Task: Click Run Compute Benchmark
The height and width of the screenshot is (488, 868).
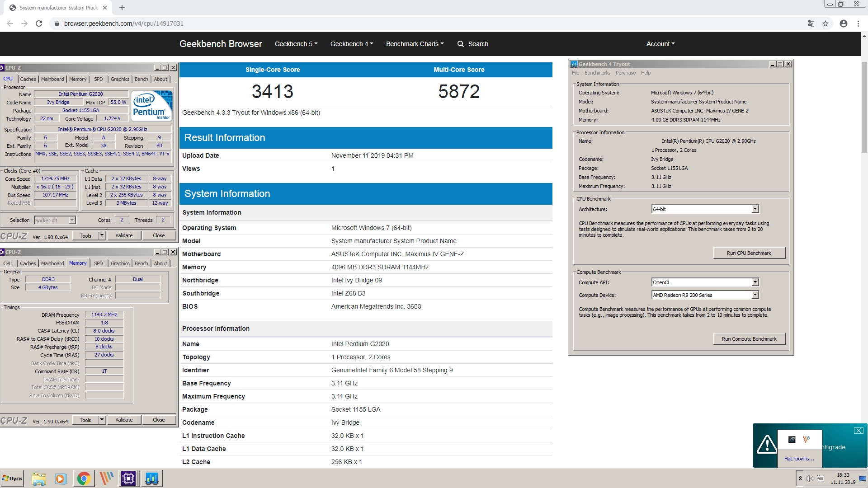Action: (749, 339)
